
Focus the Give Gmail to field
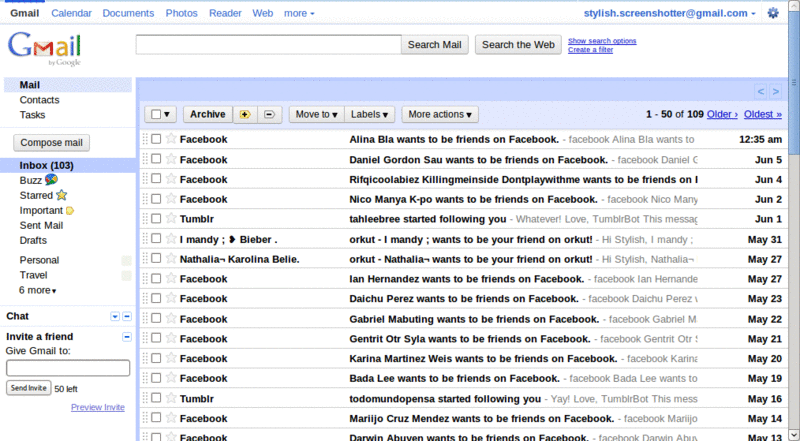(x=68, y=368)
